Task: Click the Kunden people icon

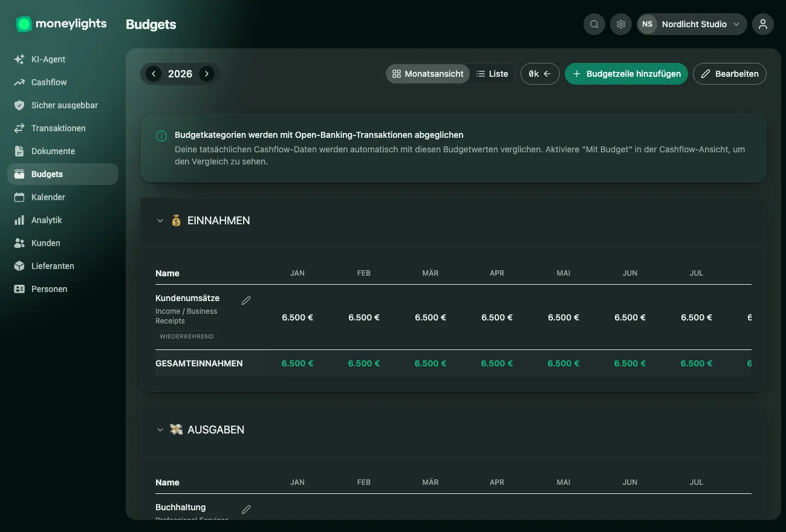Action: pos(19,243)
